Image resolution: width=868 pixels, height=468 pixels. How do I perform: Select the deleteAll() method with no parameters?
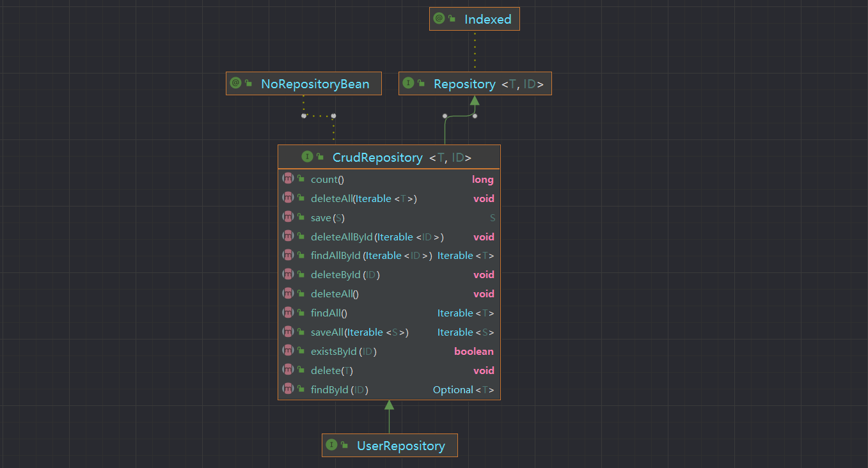(x=335, y=294)
